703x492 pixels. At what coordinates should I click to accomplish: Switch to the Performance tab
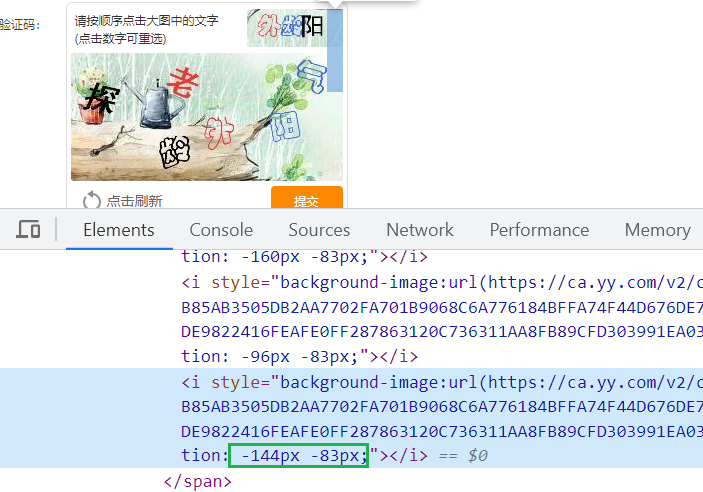(539, 230)
